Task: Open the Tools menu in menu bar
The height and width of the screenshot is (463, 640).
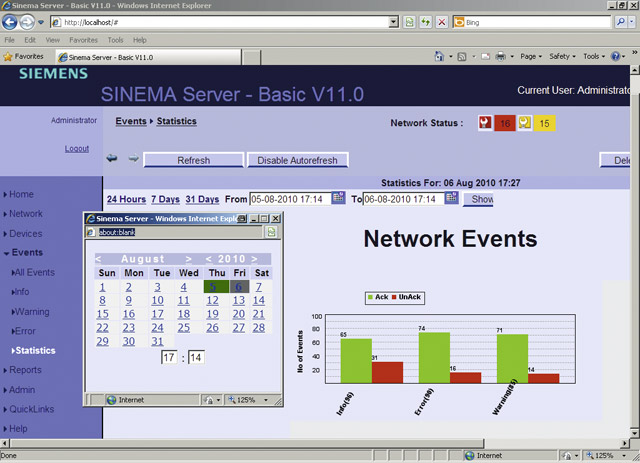Action: (115, 40)
